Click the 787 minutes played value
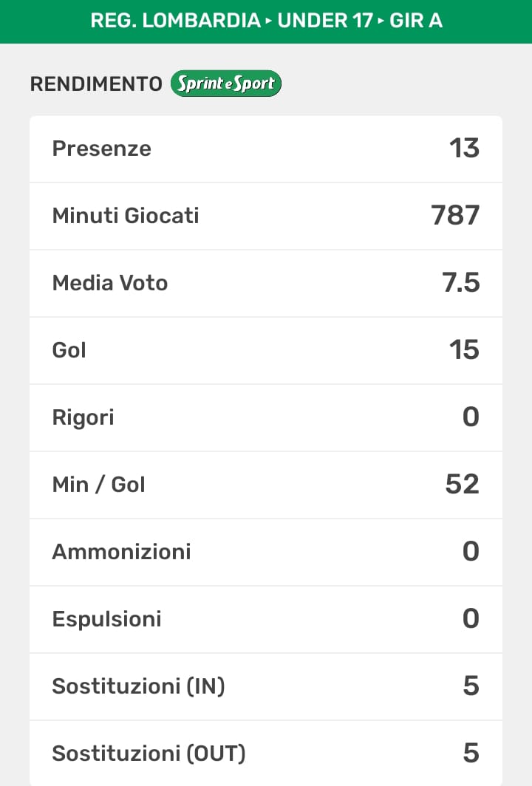Viewport: 532px width, 786px height. click(x=455, y=216)
